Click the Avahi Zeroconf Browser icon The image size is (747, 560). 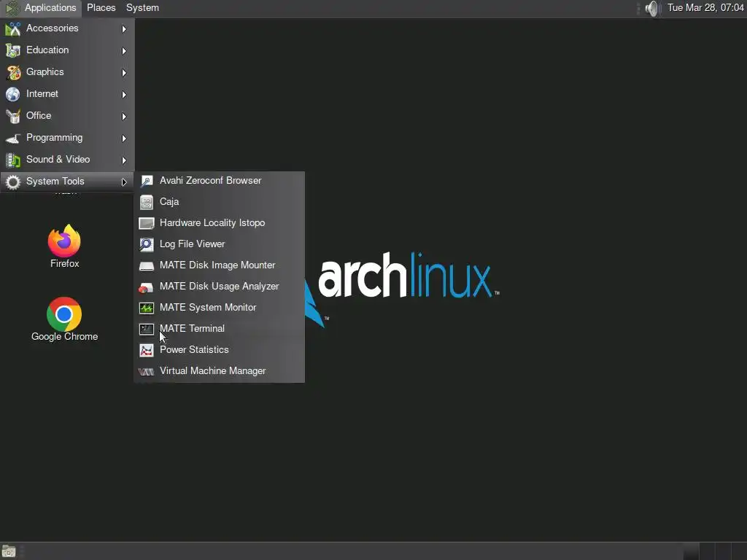click(x=146, y=181)
